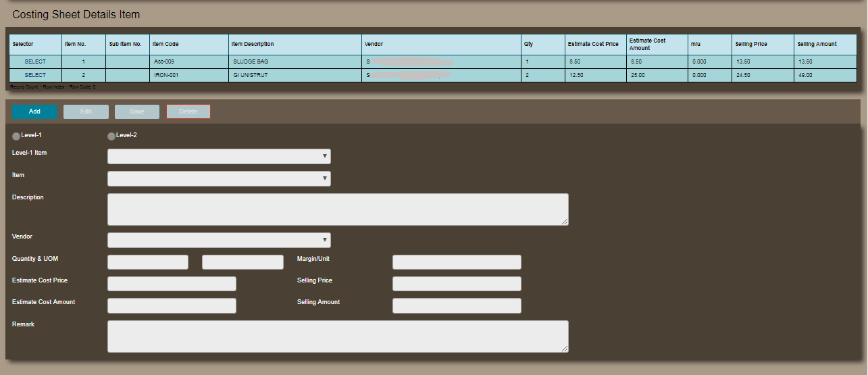Focus the Estimate Cost Price field
The height and width of the screenshot is (375, 868).
(172, 284)
